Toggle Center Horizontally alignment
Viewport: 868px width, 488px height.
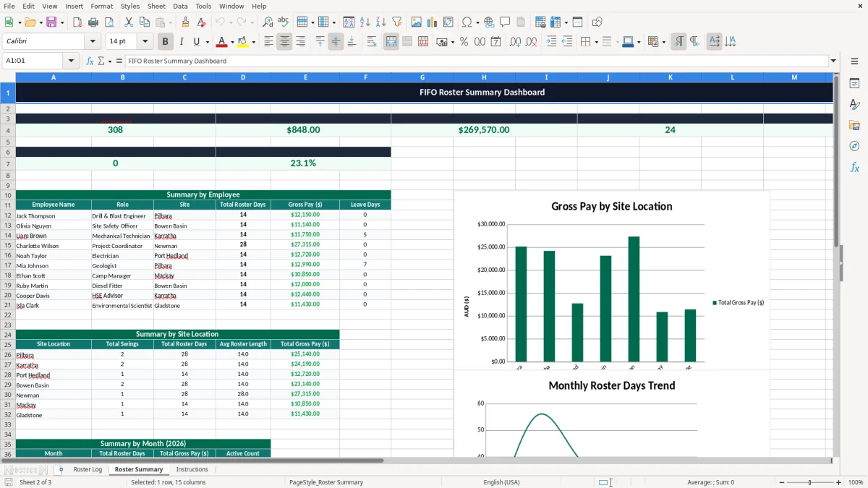(x=284, y=42)
